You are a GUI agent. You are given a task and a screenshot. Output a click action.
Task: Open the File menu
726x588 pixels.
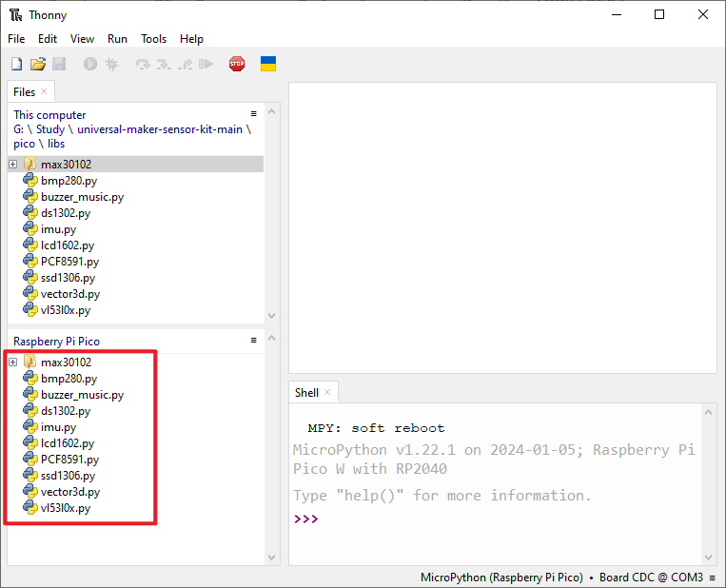click(x=16, y=39)
